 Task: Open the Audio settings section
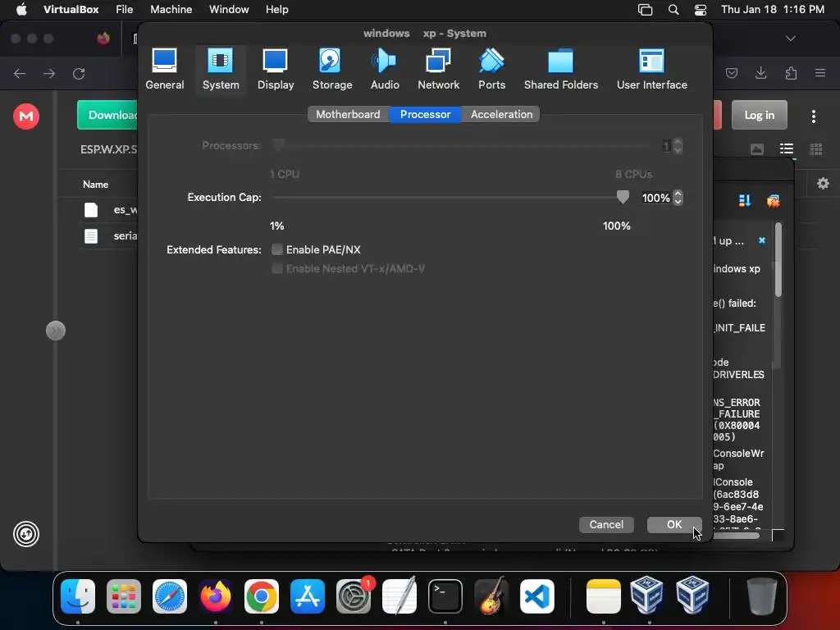pos(385,70)
